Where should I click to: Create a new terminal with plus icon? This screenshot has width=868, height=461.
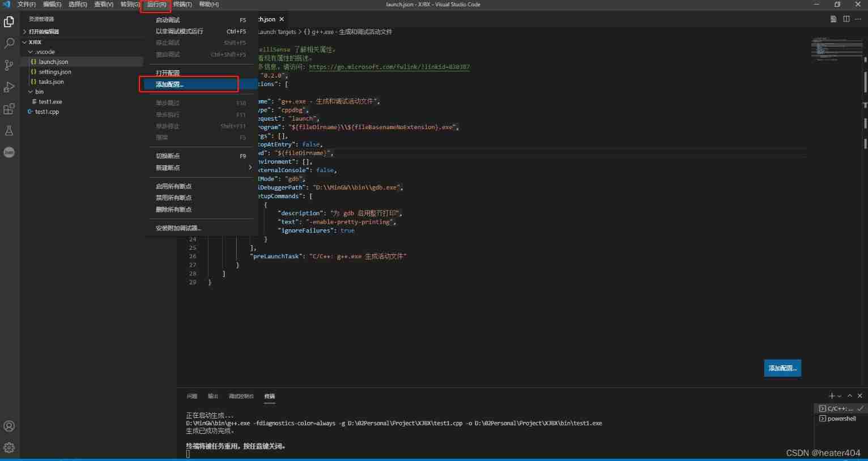832,396
